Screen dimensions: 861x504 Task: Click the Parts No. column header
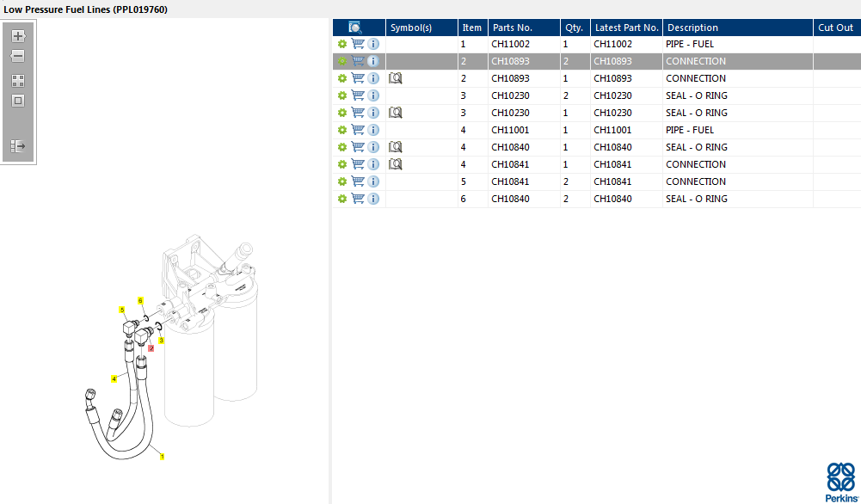tap(525, 28)
